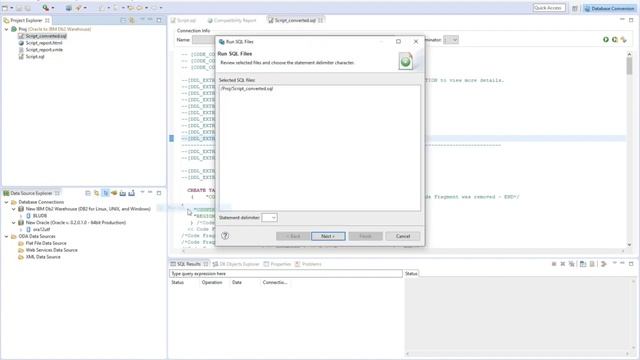This screenshot has height=360, width=640.
Task: Collapse the Proj project node
Action: click(7, 29)
